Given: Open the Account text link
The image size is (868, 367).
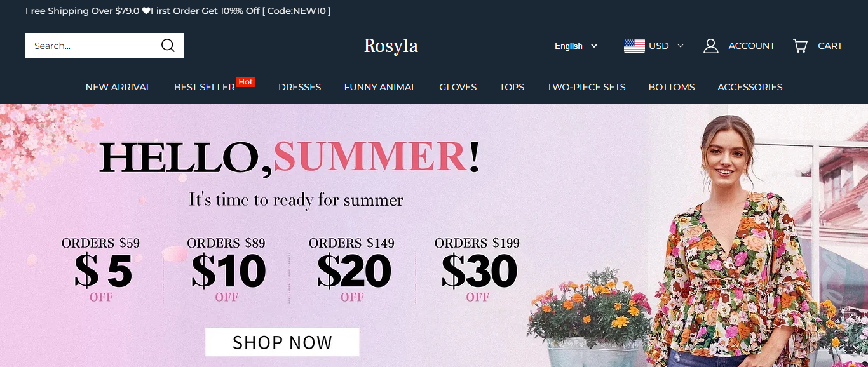Looking at the screenshot, I should click(752, 46).
